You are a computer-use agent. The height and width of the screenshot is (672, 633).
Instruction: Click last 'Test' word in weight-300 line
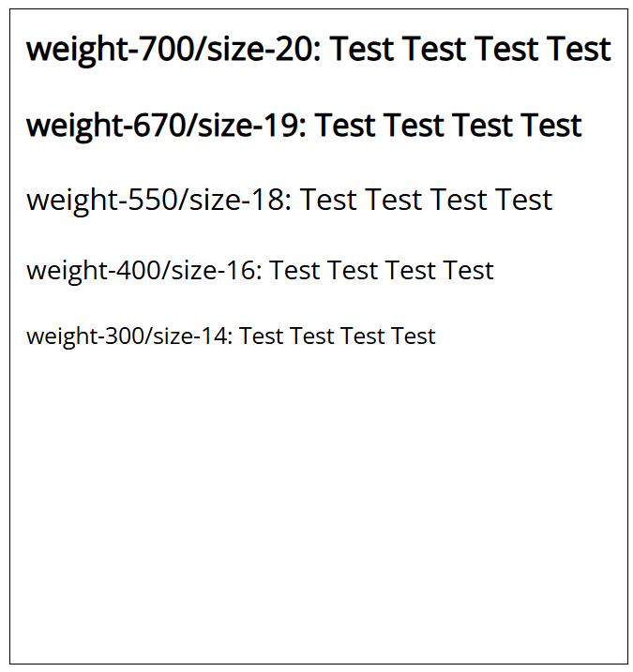(x=413, y=336)
